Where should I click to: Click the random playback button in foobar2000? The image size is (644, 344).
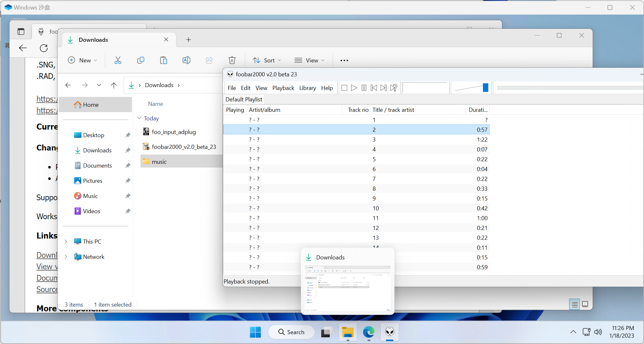coord(394,88)
